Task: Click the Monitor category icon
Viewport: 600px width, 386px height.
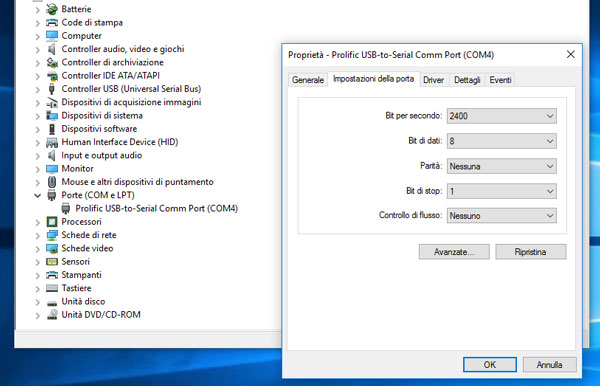Action: 52,169
